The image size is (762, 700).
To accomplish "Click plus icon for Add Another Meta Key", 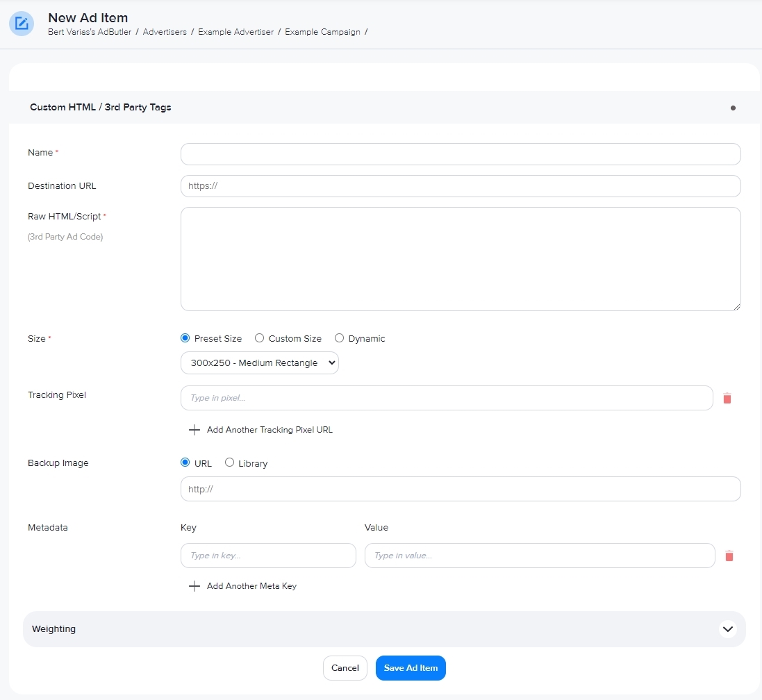I will (194, 586).
